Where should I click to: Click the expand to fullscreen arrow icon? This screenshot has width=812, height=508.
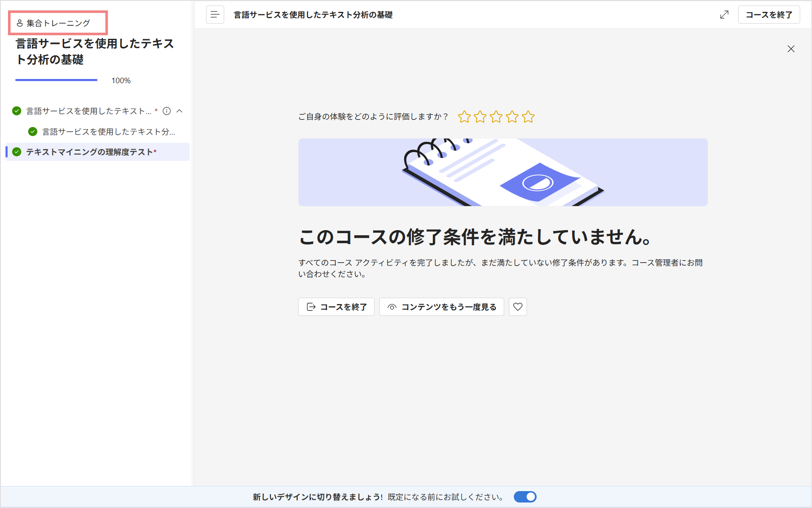click(724, 15)
